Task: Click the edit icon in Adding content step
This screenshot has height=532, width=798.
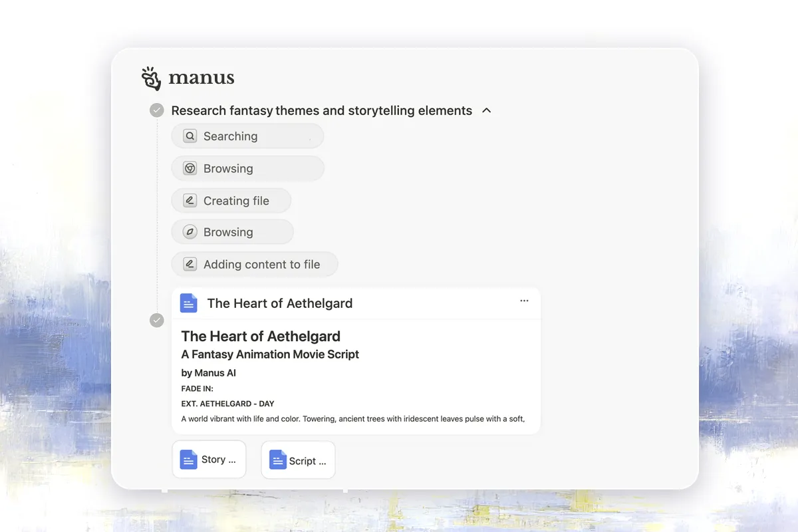Action: [x=190, y=264]
